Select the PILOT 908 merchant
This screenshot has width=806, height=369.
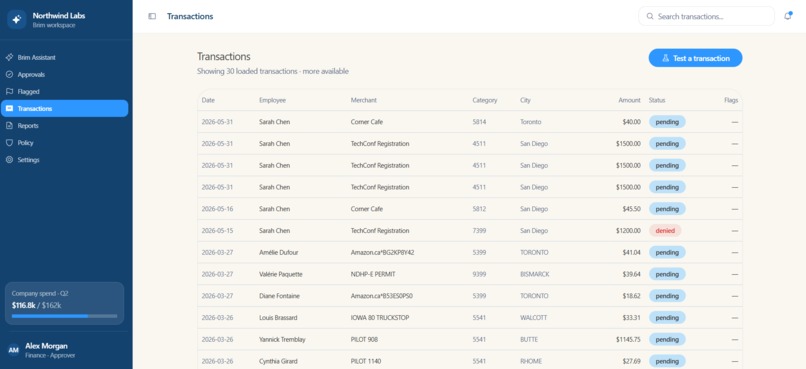pos(365,340)
